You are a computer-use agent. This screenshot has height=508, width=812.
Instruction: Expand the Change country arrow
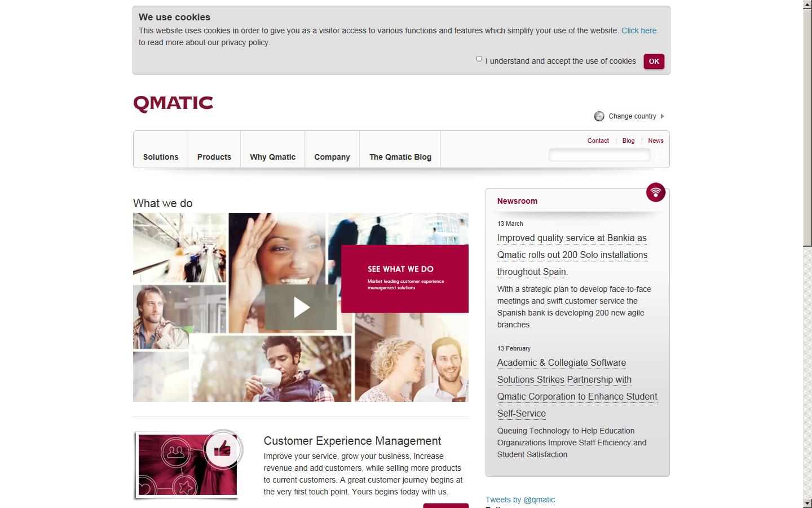click(x=663, y=116)
